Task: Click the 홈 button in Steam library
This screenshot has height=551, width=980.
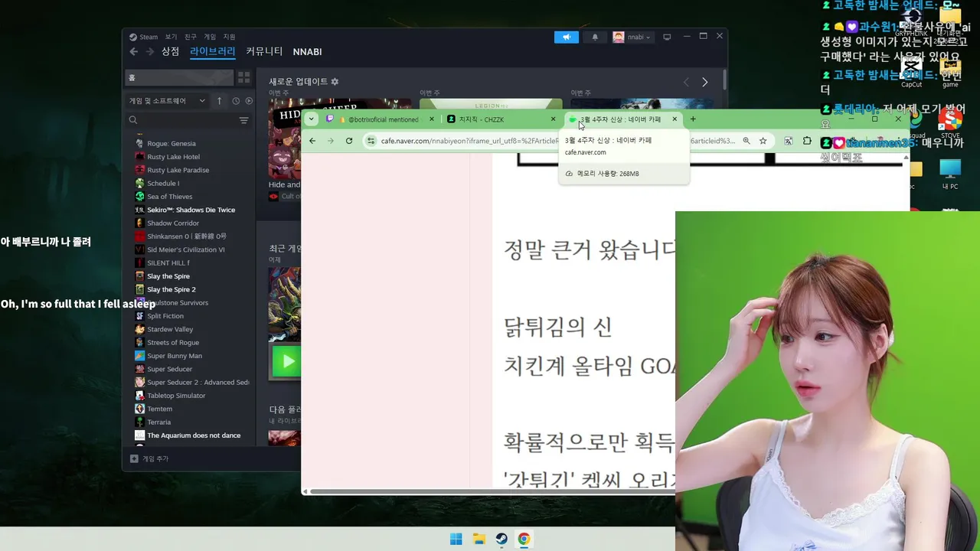Action: pos(179,77)
